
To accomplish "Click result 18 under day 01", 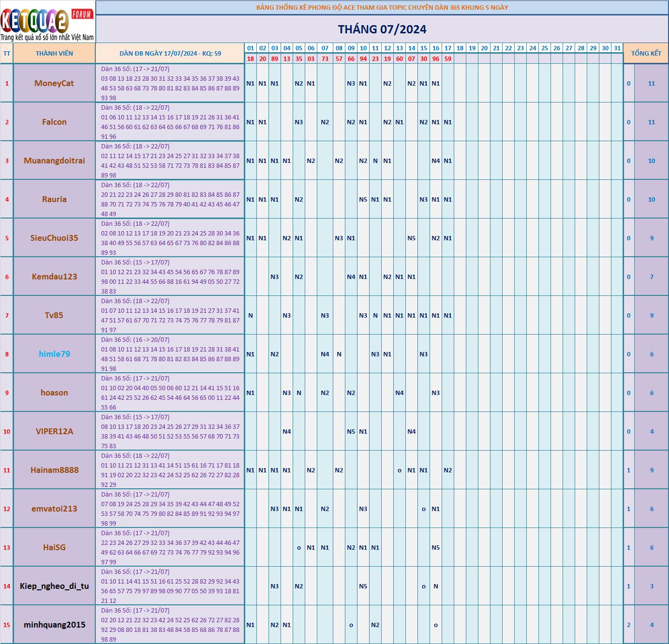I will tap(251, 59).
